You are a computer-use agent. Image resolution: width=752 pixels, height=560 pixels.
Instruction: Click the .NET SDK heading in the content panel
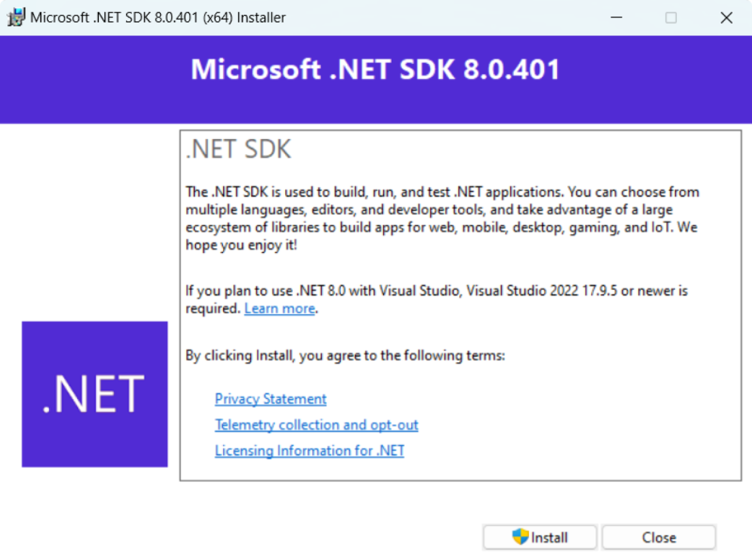(238, 149)
